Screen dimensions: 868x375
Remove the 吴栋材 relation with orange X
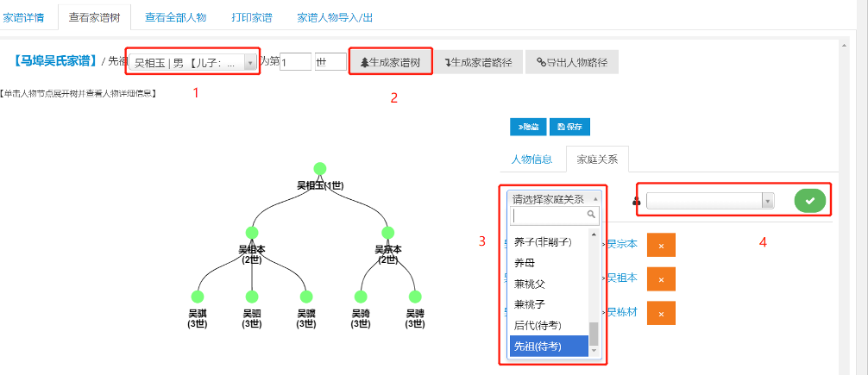(661, 313)
